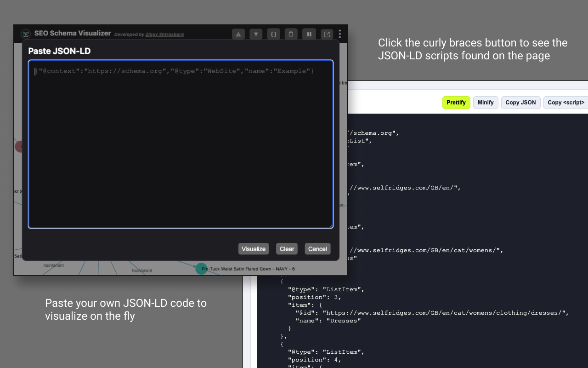Open the warnings triangle button in toolbar
Viewport: 588px width, 368px height.
point(238,34)
